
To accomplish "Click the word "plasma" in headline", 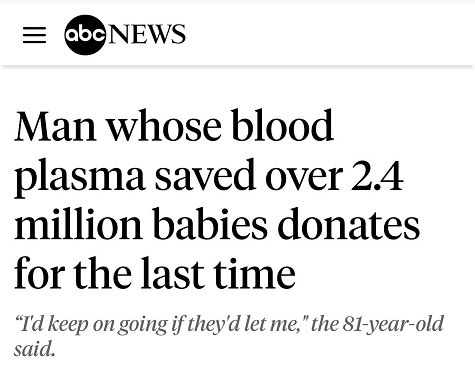I will click(x=79, y=178).
